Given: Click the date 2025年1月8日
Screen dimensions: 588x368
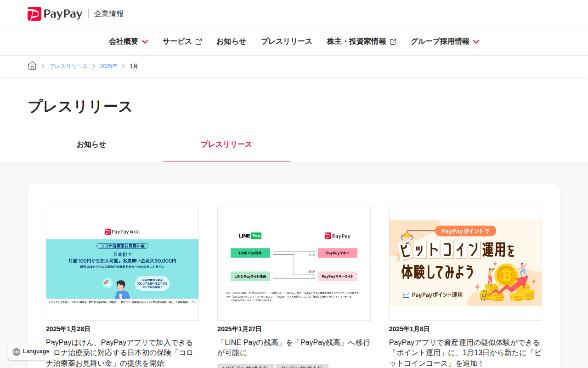Looking at the screenshot, I should coord(409,329).
